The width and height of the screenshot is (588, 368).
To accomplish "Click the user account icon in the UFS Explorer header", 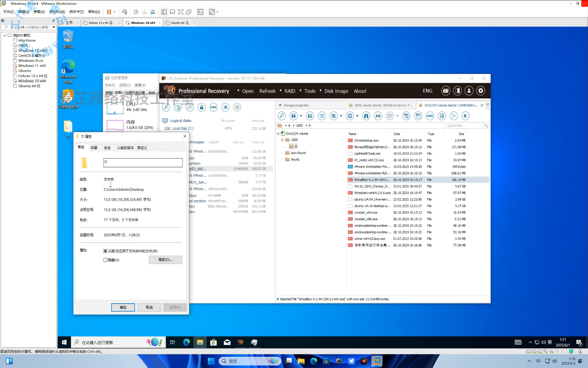I will point(469,91).
